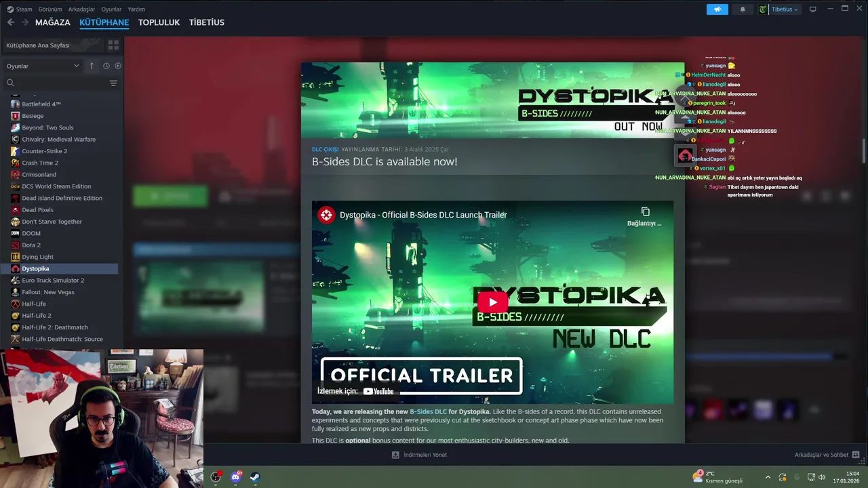
Task: Open the Dystopika trailer title link
Action: (423, 215)
